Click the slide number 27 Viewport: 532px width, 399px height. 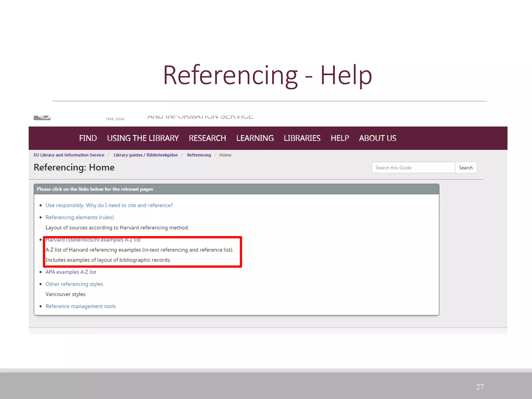pos(480,387)
